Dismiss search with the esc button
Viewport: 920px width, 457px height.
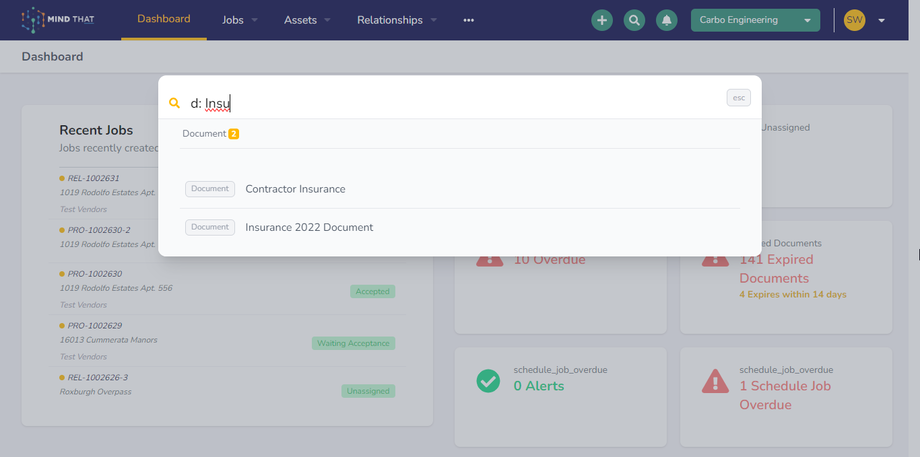pos(739,98)
